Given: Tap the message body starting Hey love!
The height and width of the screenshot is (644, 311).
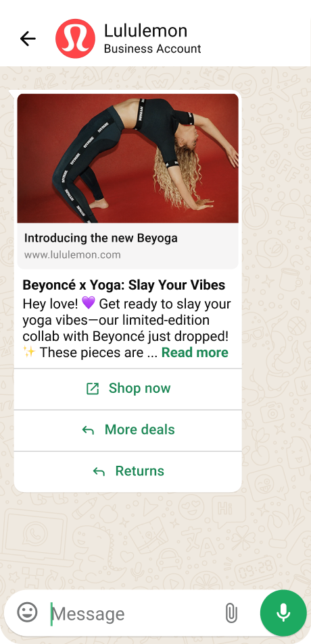Looking at the screenshot, I should pos(126,328).
